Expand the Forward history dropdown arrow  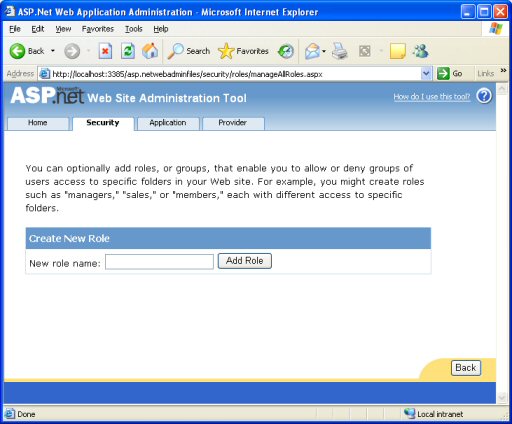(x=89, y=51)
